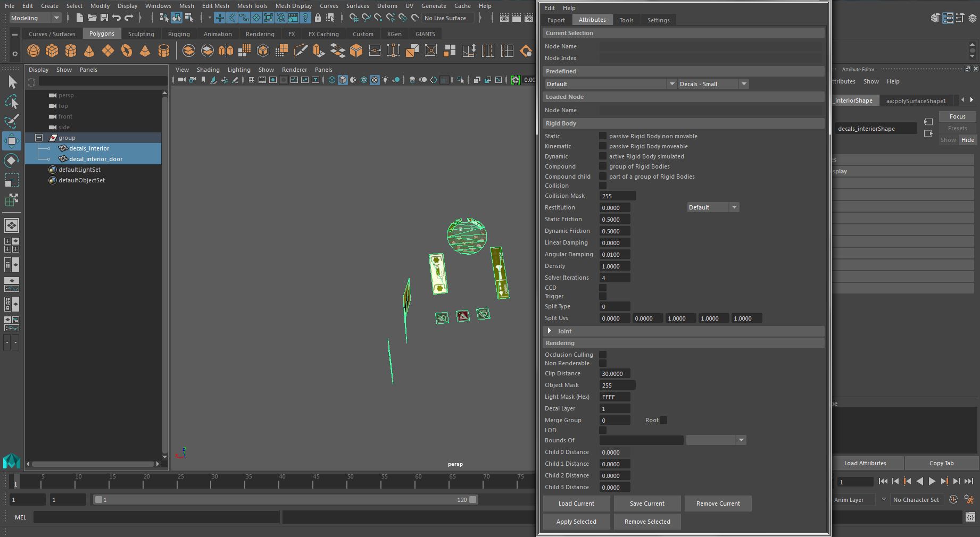Click the Save scene icon

click(x=104, y=18)
